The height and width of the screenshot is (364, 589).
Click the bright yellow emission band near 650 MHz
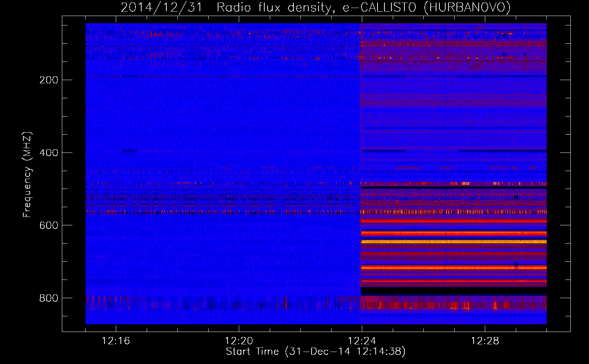coord(454,242)
